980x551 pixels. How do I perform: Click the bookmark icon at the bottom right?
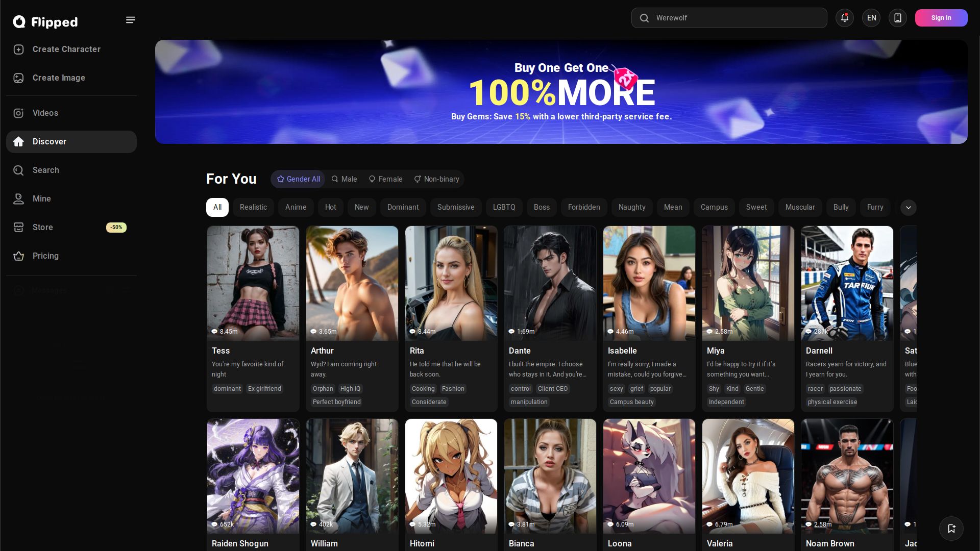(951, 529)
